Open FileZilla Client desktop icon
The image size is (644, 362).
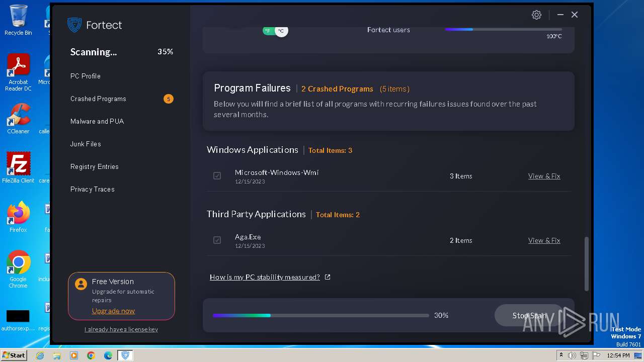[x=18, y=167]
